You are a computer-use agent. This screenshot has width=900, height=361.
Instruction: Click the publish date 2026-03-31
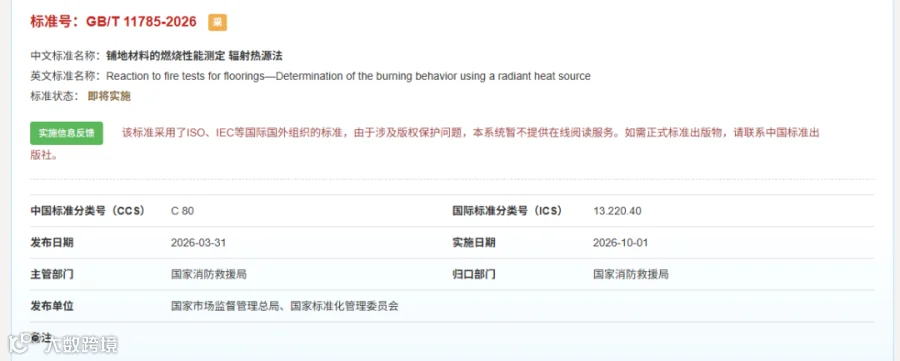199,242
